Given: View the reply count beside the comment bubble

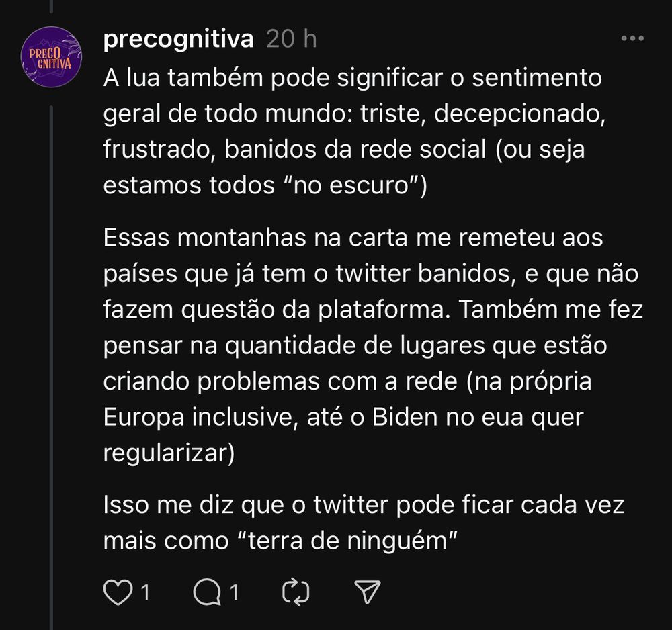Looking at the screenshot, I should [234, 593].
